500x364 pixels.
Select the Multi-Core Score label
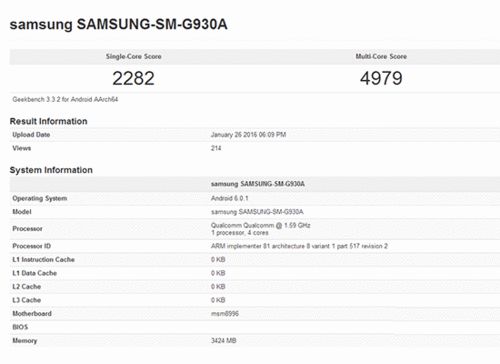[x=381, y=56]
